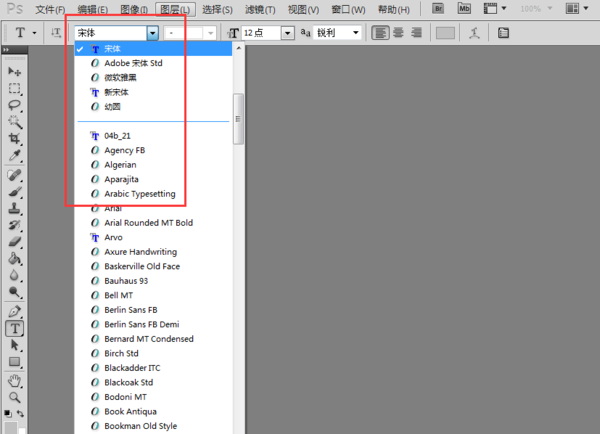The height and width of the screenshot is (434, 600).
Task: Choose the Hand tool
Action: click(x=15, y=380)
